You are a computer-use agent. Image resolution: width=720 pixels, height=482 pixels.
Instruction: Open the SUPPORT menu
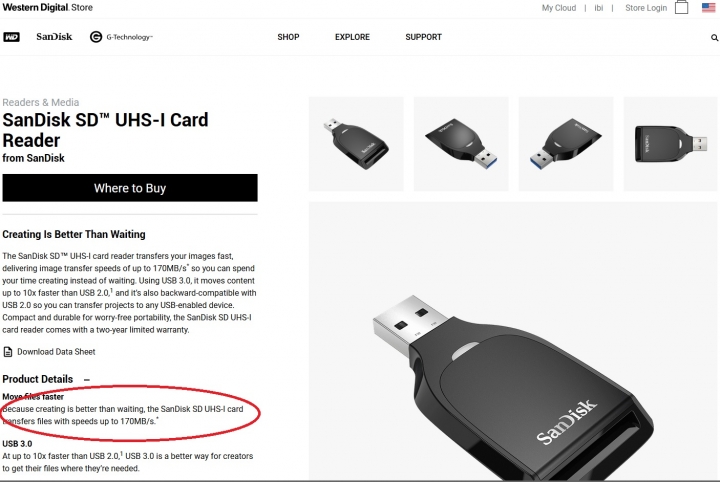[x=423, y=37]
